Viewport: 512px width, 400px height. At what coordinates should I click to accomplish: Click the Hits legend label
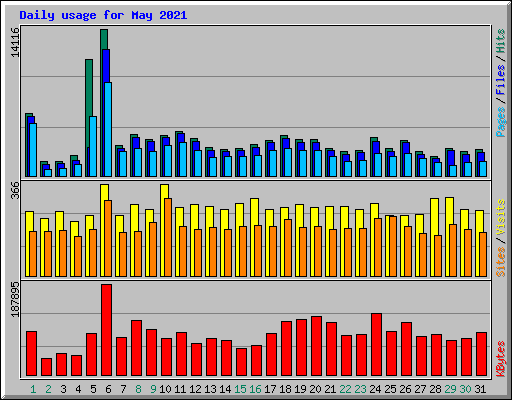point(501,41)
